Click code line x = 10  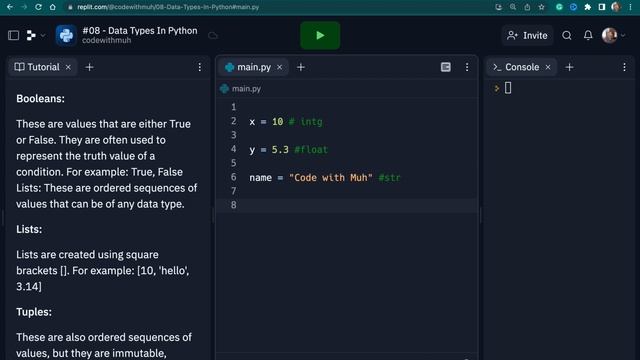point(286,122)
